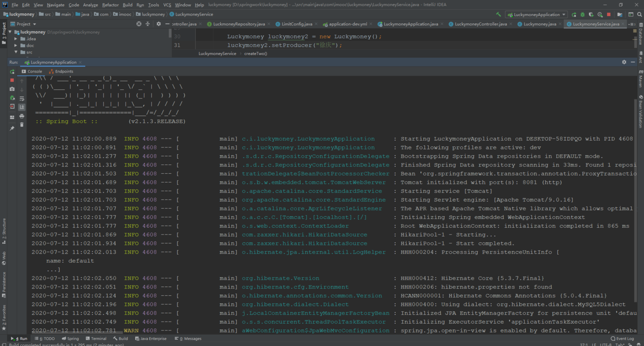Open Run panel settings gear
The image size is (644, 346).
624,62
